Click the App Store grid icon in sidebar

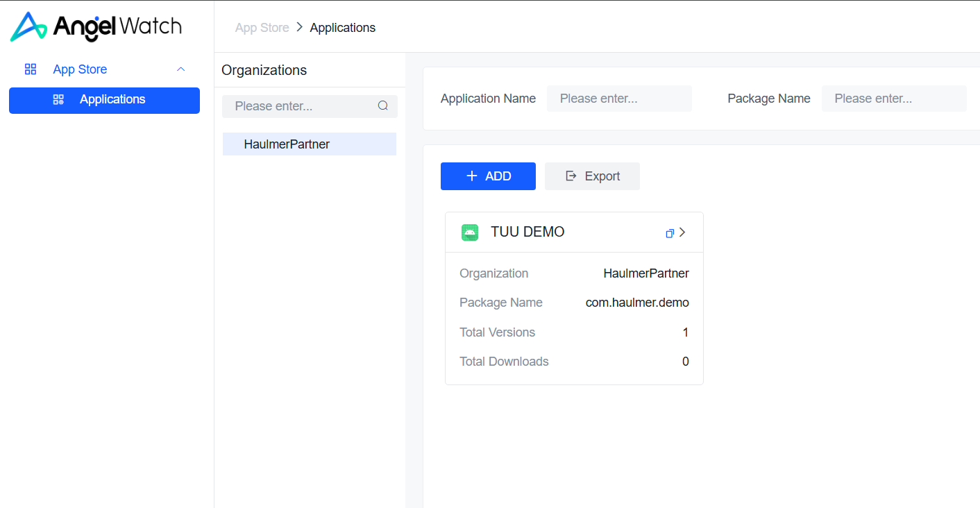(x=31, y=69)
